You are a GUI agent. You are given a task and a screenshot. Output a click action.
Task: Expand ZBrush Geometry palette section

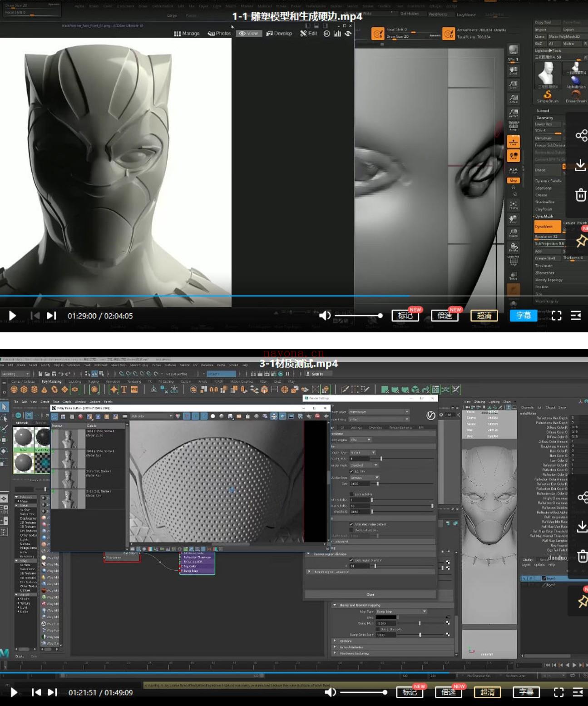[x=544, y=118]
